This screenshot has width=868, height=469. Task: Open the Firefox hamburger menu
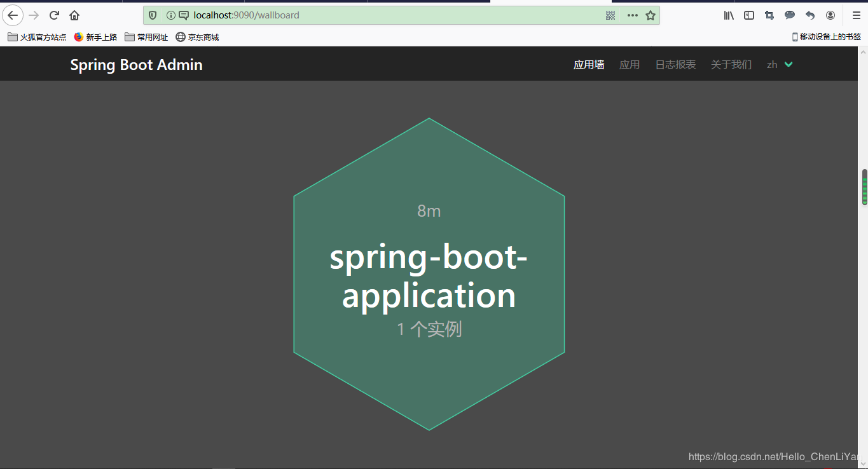click(856, 15)
